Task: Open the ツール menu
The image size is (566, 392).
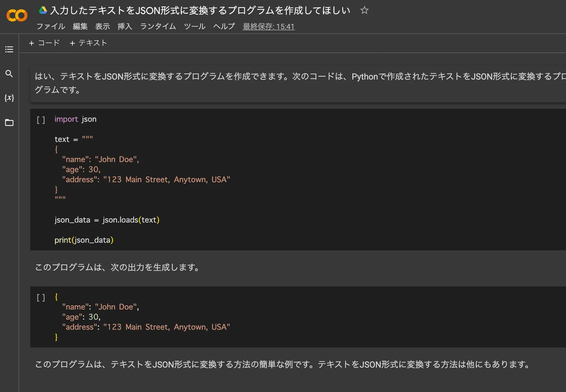Action: (x=195, y=26)
